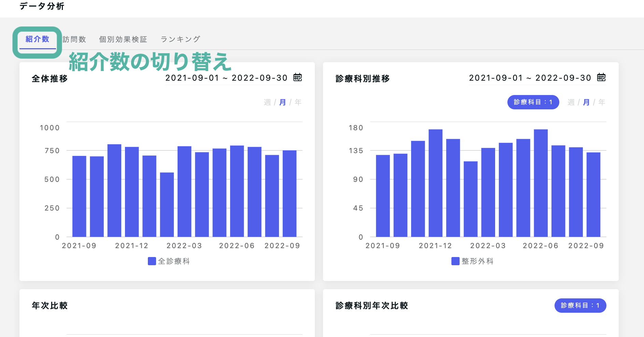Screen dimensions: 644x337
Task: Open the 全体推移 date range calendar icon
Action: [x=297, y=77]
